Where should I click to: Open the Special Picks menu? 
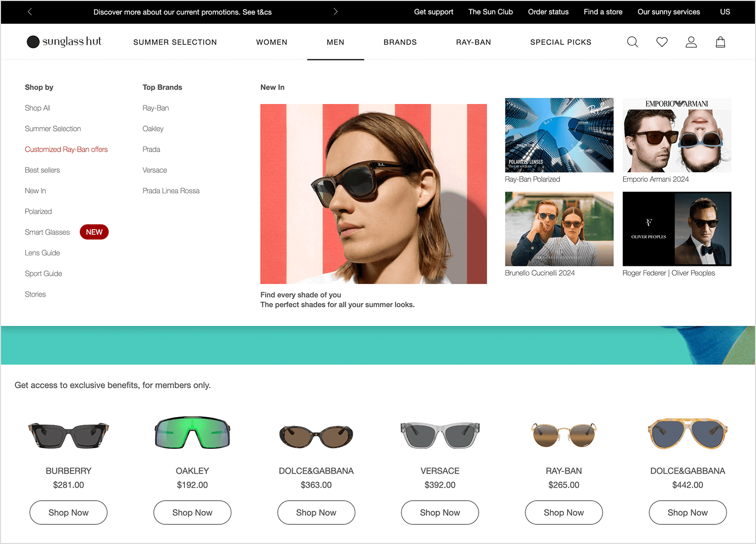(561, 42)
